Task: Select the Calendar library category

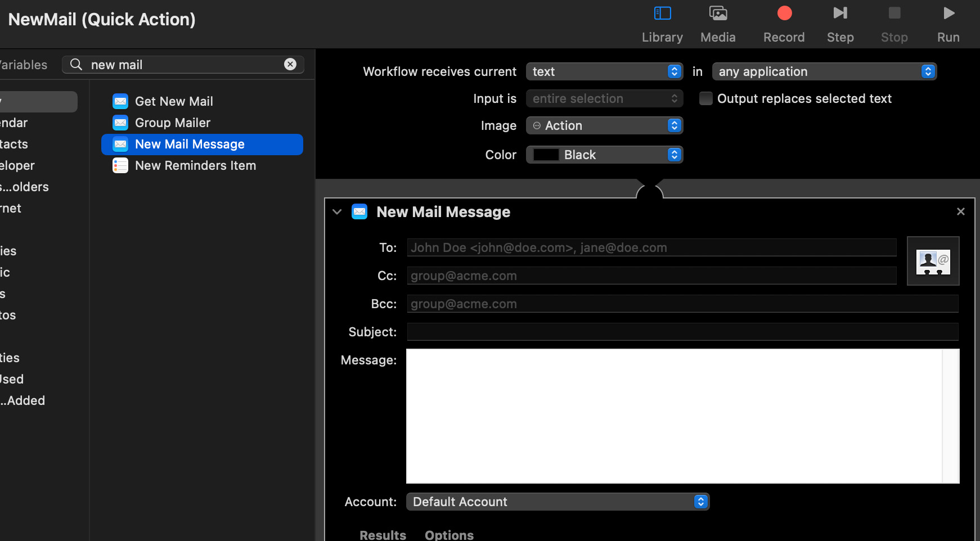Action: (x=14, y=123)
